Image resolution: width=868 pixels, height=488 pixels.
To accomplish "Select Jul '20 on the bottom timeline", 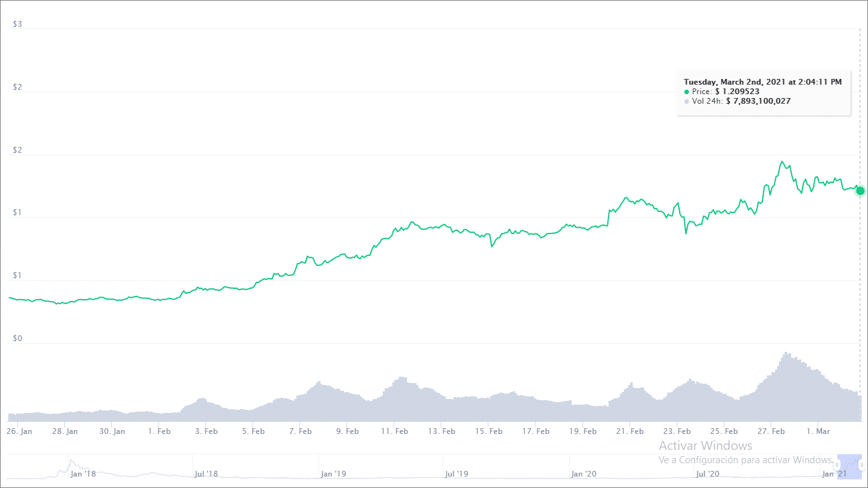I will point(708,473).
